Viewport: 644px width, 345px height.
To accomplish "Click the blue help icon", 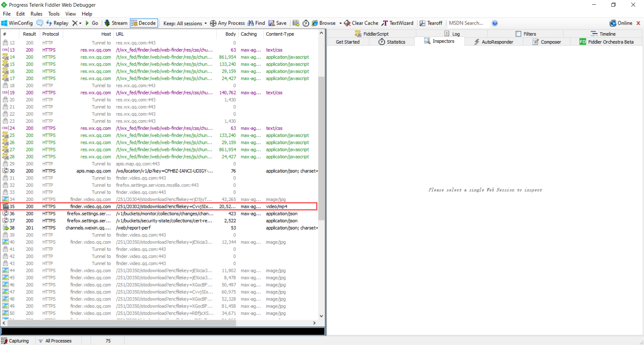I will coord(494,23).
